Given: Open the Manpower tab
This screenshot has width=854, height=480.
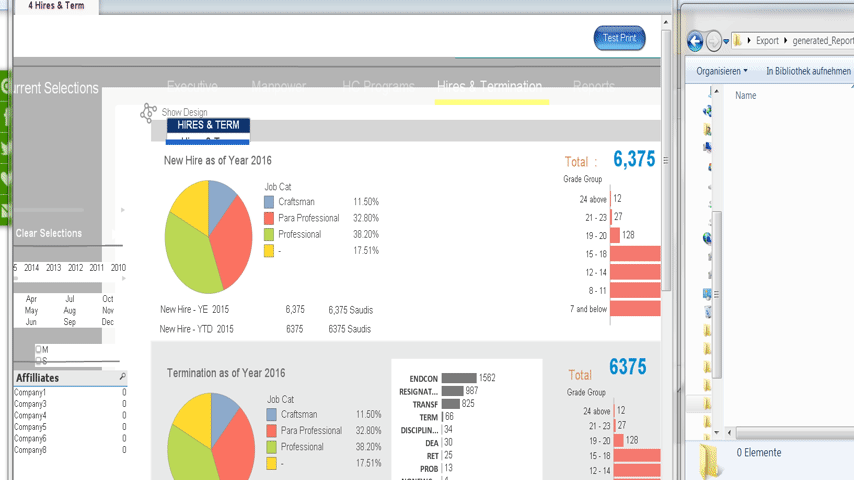Looking at the screenshot, I should click(x=278, y=86).
